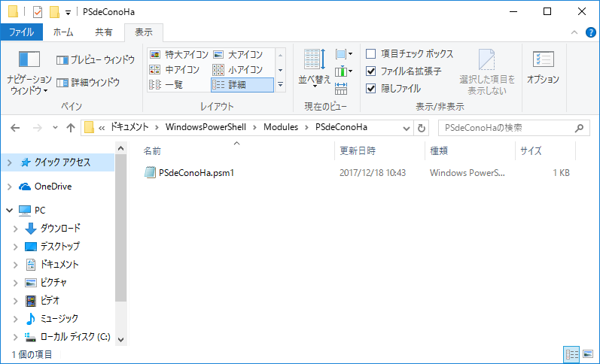Open folder Options (オプション)
This screenshot has height=364, width=600.
543,68
